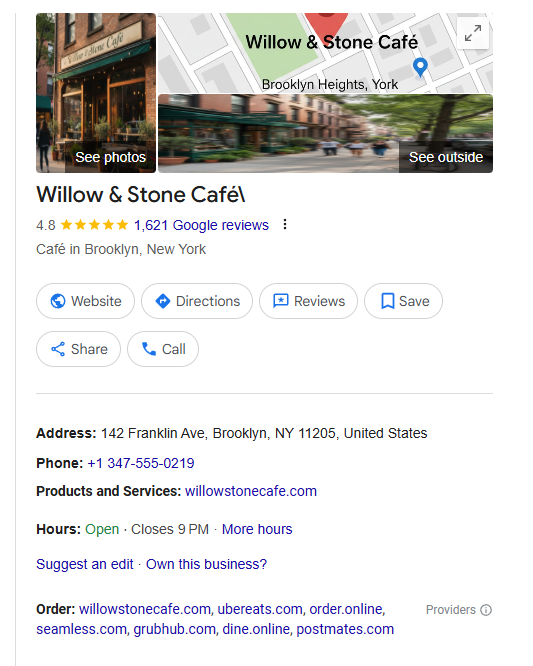Share the café listing
533x666 pixels.
[79, 349]
